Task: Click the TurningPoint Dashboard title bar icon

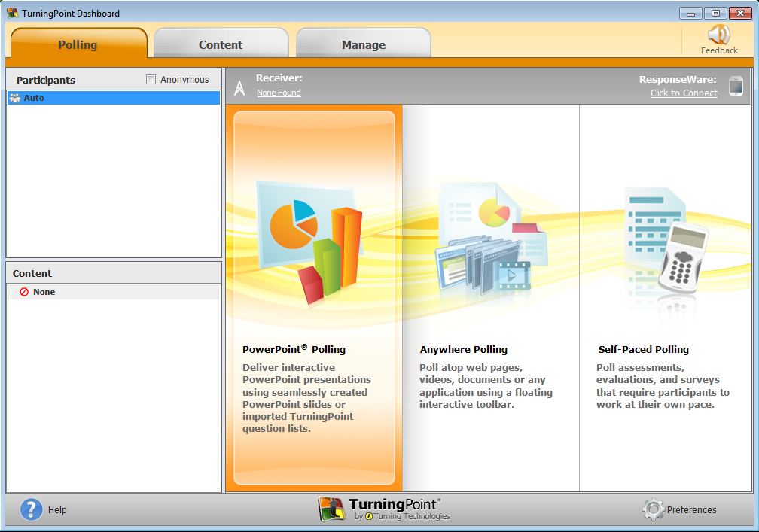Action: click(13, 13)
